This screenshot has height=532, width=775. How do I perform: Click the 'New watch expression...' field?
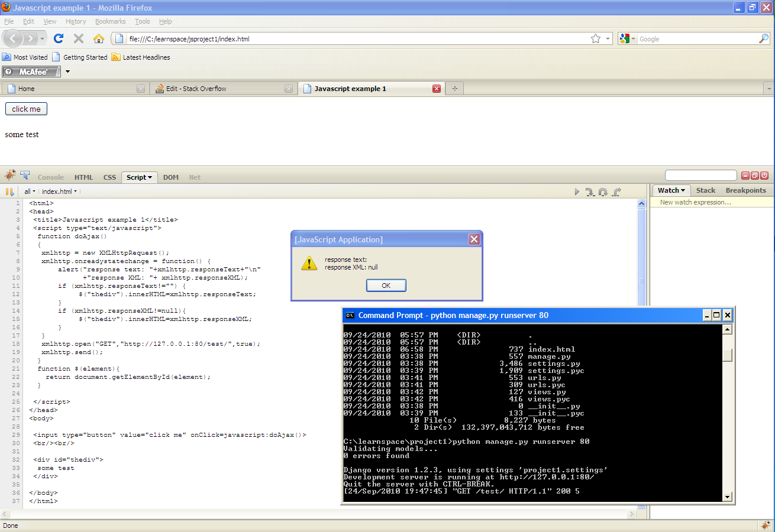click(x=712, y=202)
